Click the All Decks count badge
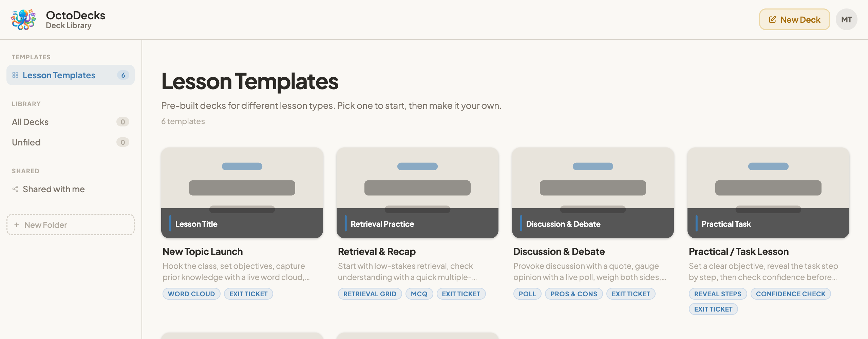 [122, 122]
